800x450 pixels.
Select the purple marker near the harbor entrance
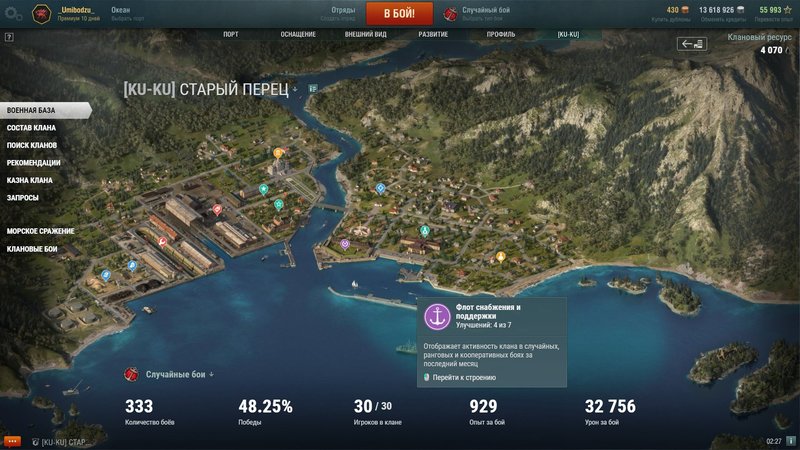[x=345, y=245]
